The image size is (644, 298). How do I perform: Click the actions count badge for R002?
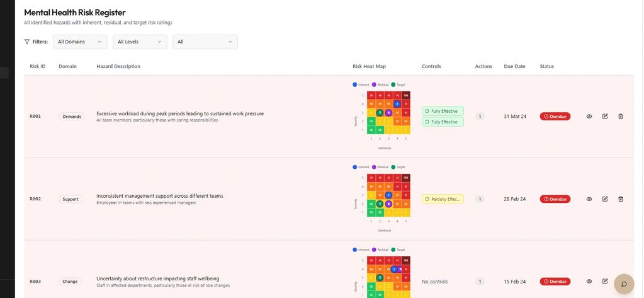[480, 199]
